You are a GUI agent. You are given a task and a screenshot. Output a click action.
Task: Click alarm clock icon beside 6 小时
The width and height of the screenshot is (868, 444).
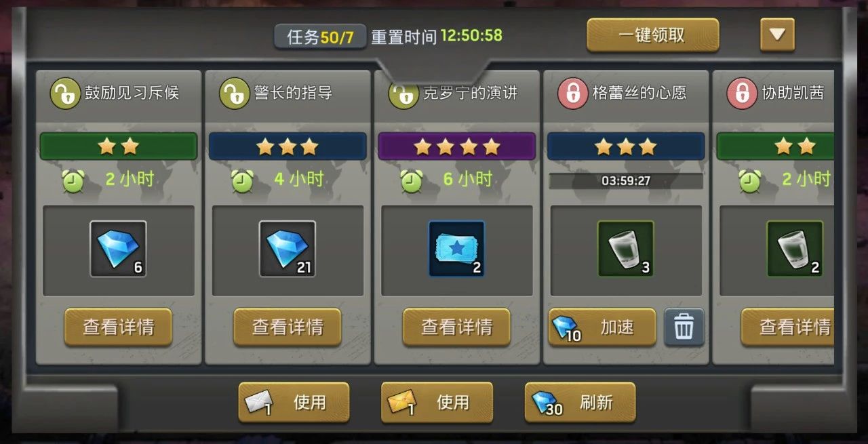[412, 180]
